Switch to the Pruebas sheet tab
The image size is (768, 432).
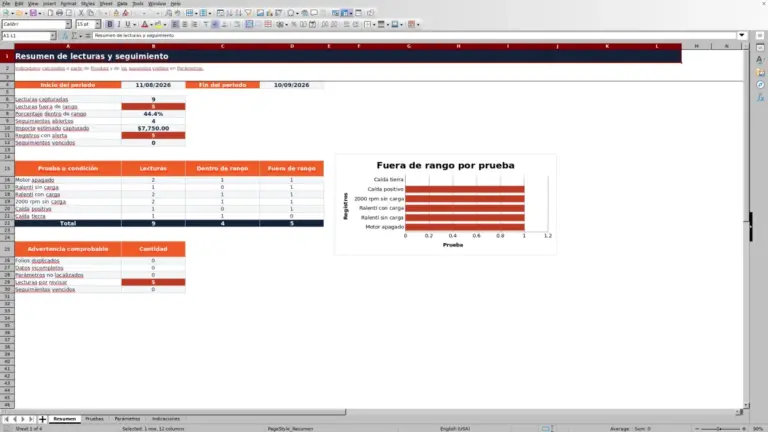(x=95, y=419)
